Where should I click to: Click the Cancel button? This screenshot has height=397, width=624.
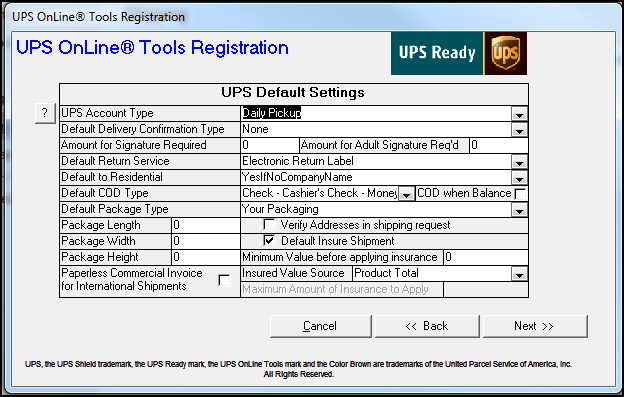pyautogui.click(x=320, y=326)
